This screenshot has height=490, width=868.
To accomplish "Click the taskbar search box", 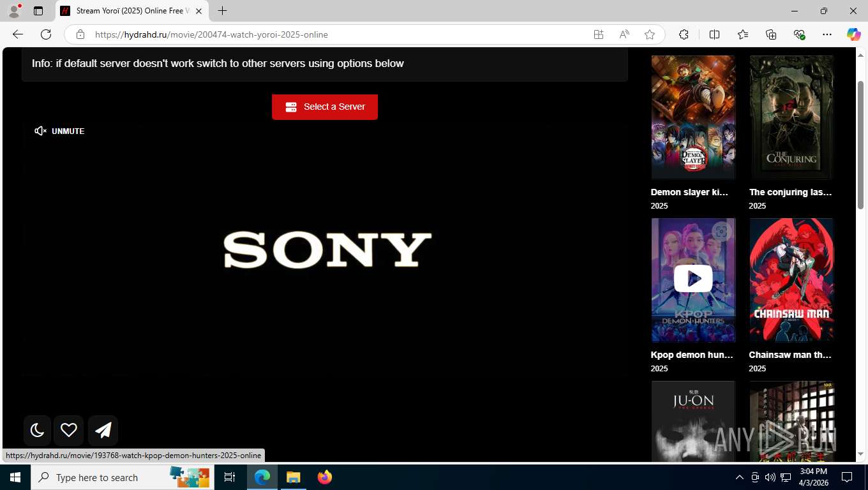I will click(x=122, y=477).
